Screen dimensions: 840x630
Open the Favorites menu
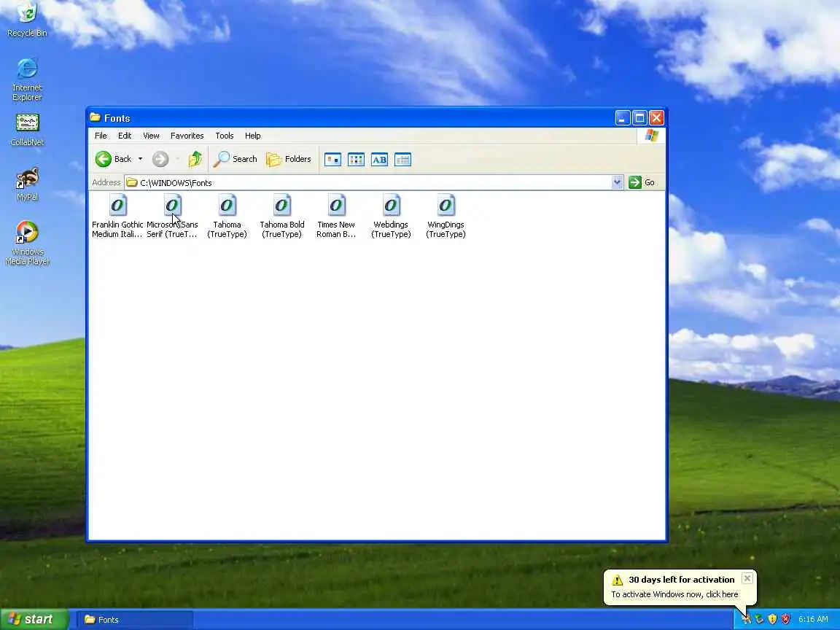pos(187,136)
